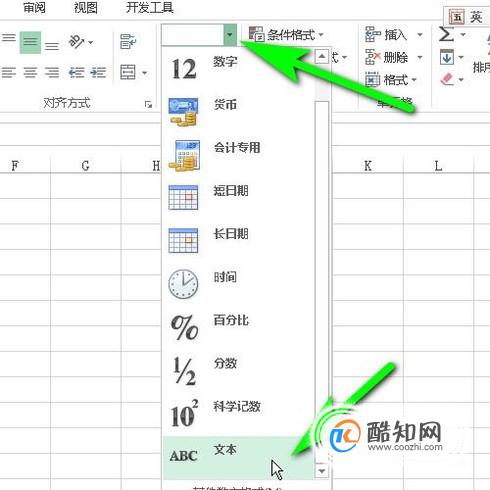
Task: Expand the 插入 insert dropdown arrow
Action: 420,35
